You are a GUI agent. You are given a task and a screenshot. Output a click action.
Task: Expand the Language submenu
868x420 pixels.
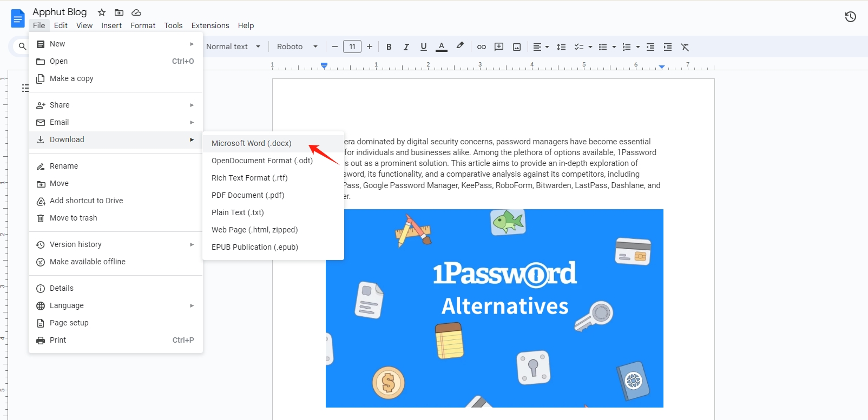click(116, 305)
